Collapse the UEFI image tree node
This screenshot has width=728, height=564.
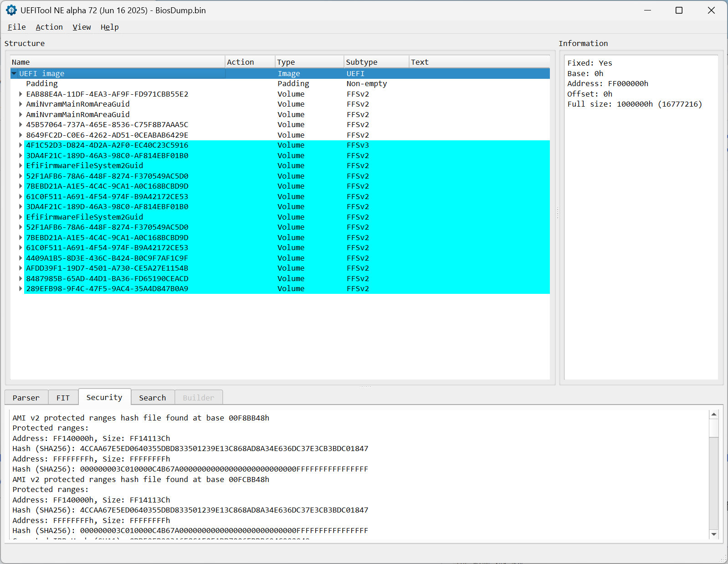14,73
